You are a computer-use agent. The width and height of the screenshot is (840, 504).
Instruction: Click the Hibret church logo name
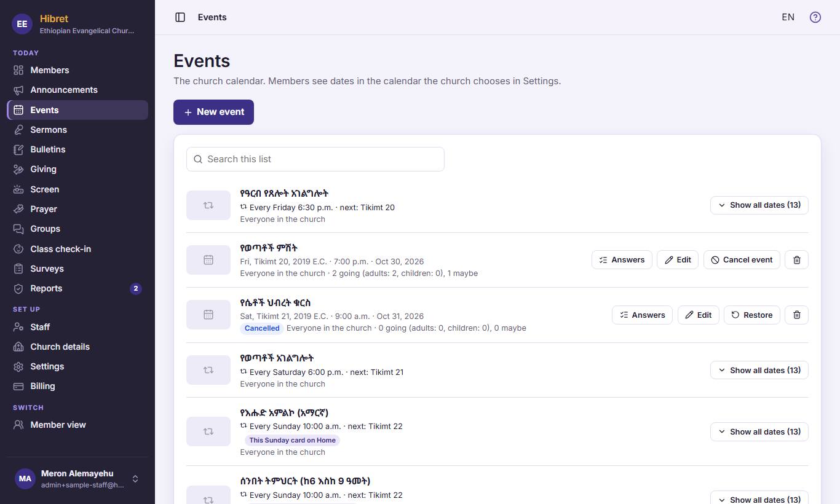54,18
